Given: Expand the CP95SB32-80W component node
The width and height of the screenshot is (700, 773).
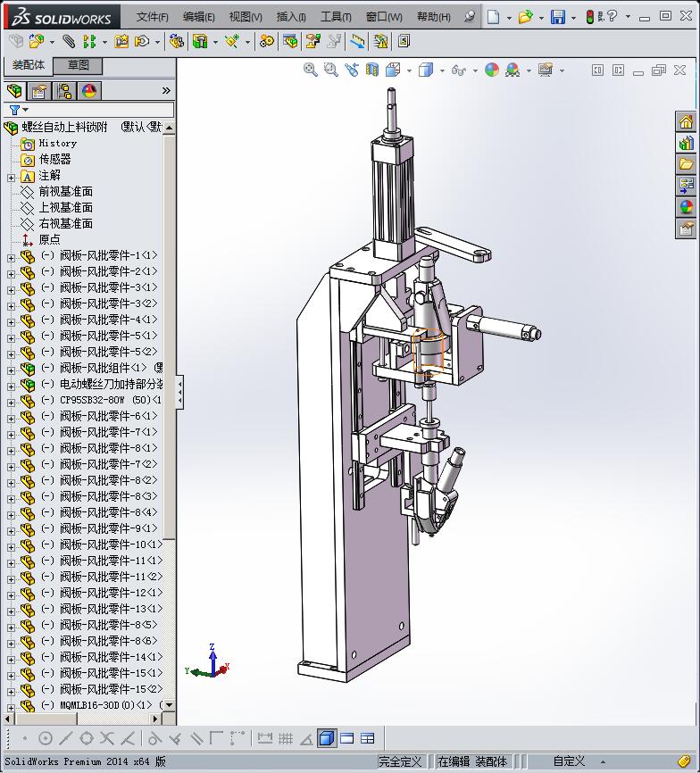Looking at the screenshot, I should click(x=11, y=403).
